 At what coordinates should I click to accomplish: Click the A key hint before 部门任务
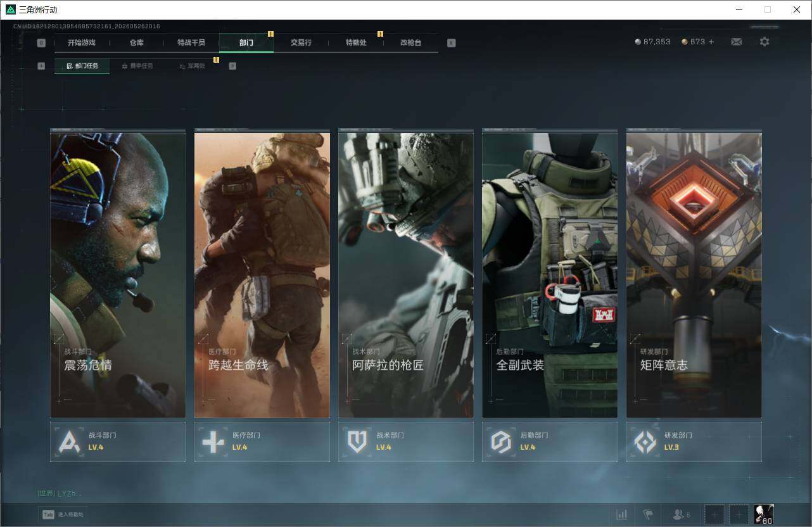pyautogui.click(x=41, y=66)
